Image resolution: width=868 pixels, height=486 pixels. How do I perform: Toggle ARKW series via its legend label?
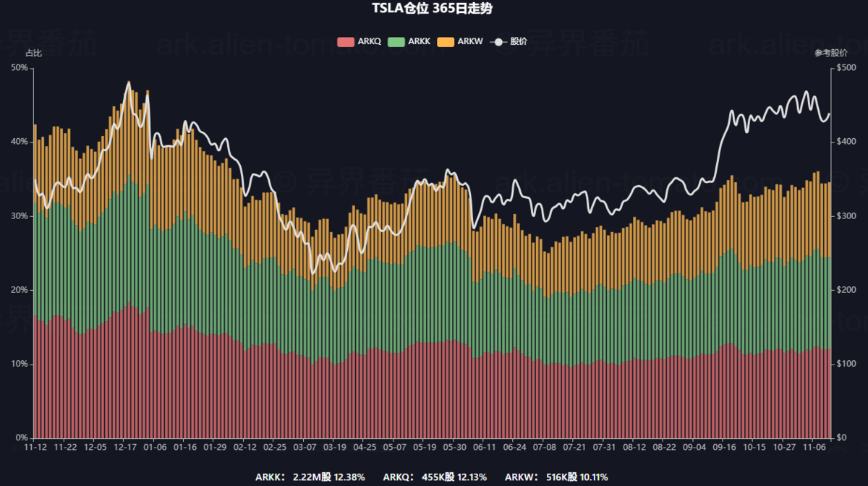pyautogui.click(x=469, y=42)
